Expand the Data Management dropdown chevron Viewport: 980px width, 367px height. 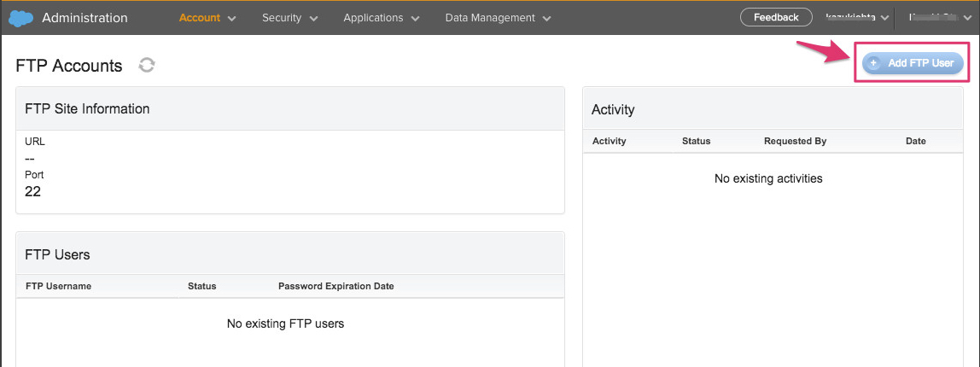pos(546,19)
